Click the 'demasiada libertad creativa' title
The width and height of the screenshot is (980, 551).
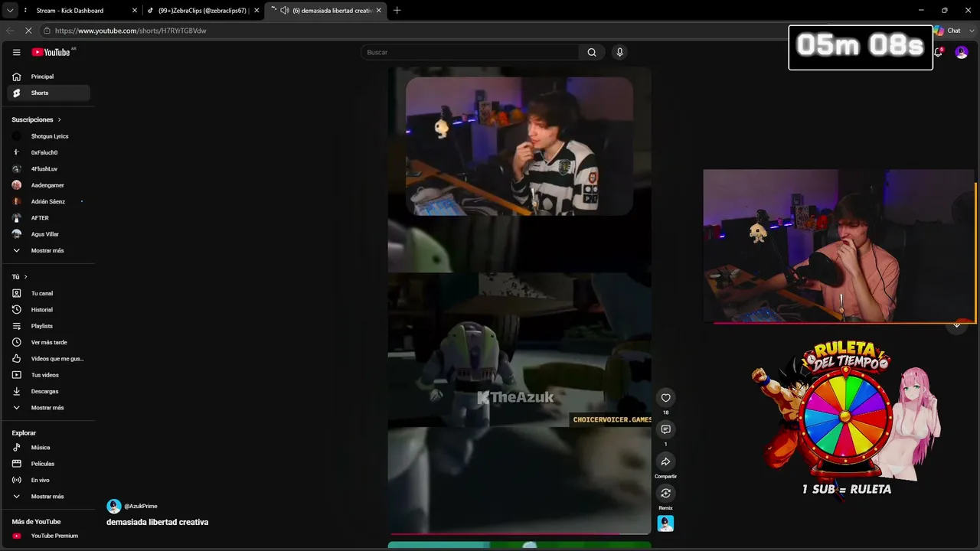158,522
